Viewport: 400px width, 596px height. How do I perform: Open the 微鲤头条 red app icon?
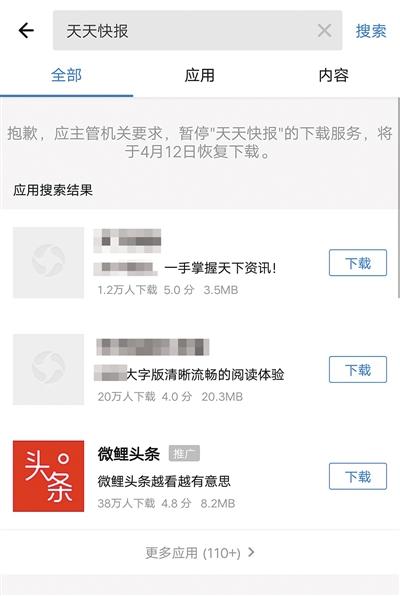click(x=48, y=476)
